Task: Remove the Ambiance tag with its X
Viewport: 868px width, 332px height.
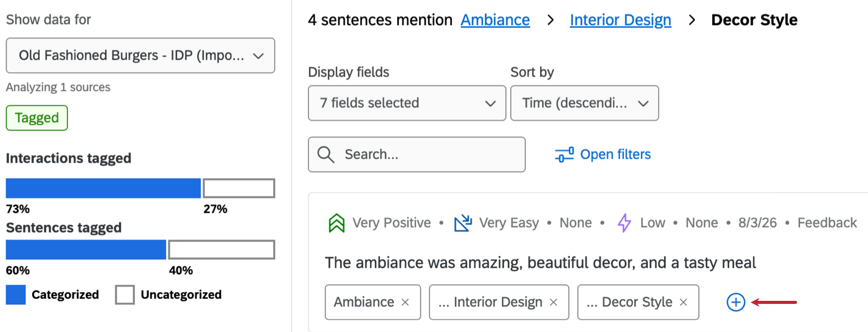Action: 405,302
